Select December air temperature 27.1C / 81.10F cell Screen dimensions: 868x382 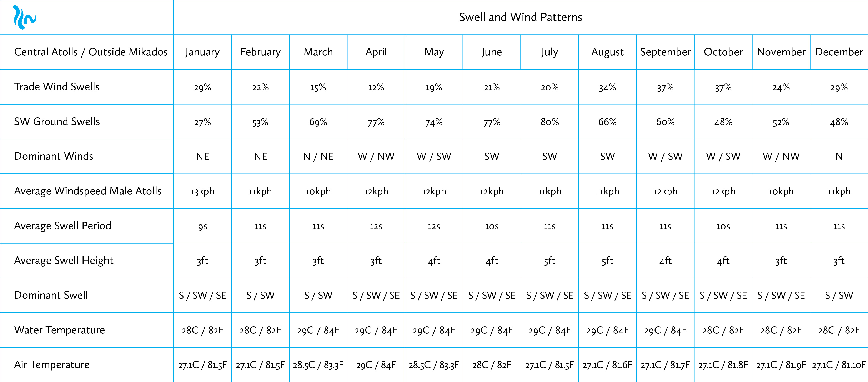839,365
